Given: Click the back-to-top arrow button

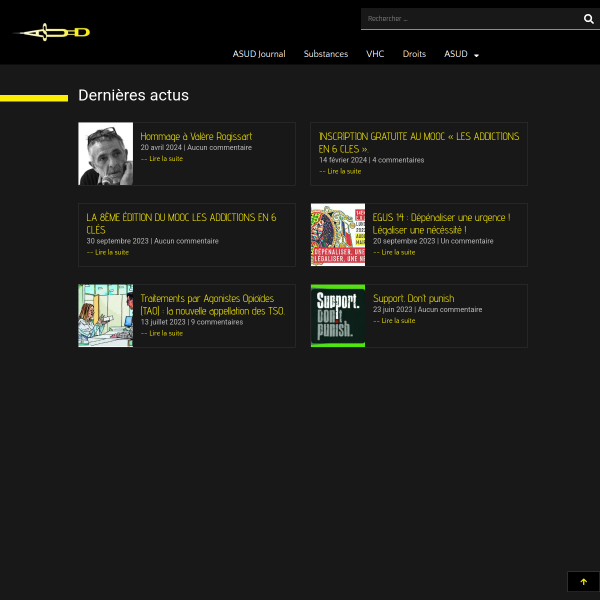Looking at the screenshot, I should tap(583, 582).
